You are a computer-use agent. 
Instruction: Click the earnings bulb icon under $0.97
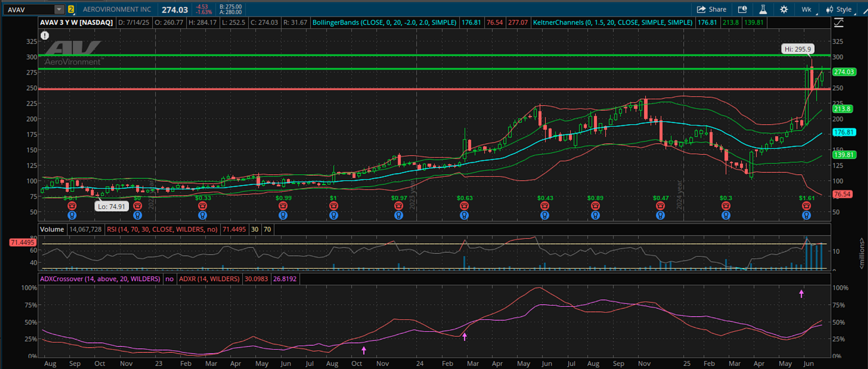399,215
